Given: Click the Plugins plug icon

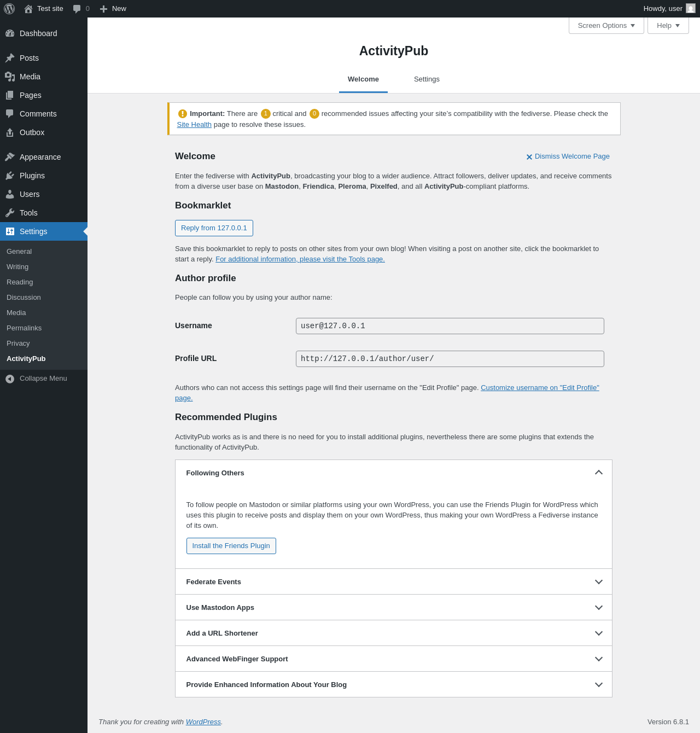Looking at the screenshot, I should point(10,176).
